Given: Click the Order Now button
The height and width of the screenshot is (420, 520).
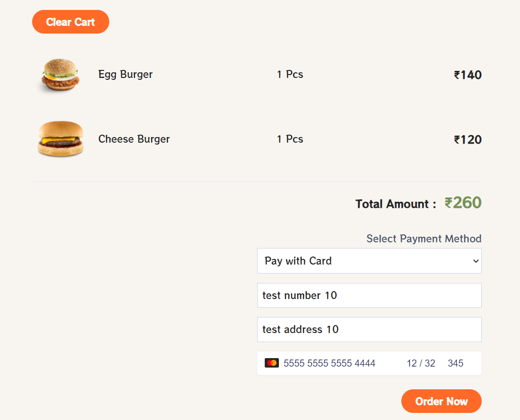Looking at the screenshot, I should [x=441, y=401].
